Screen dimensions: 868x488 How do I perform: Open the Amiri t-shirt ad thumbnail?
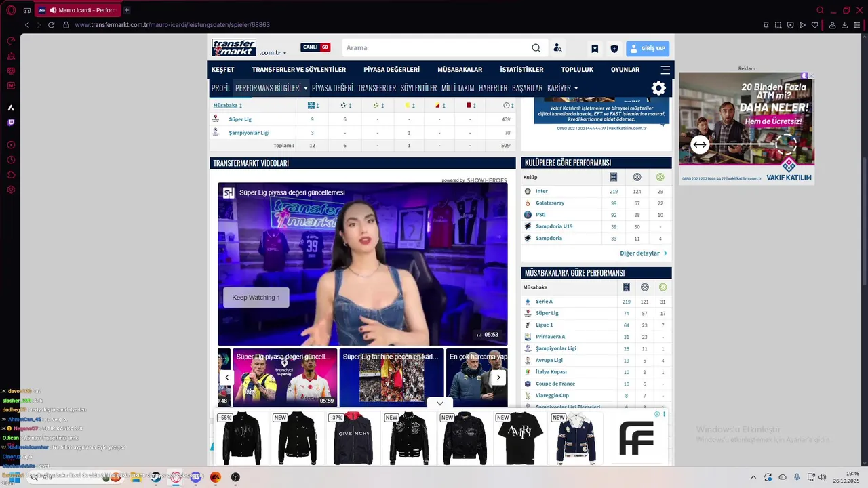point(520,439)
